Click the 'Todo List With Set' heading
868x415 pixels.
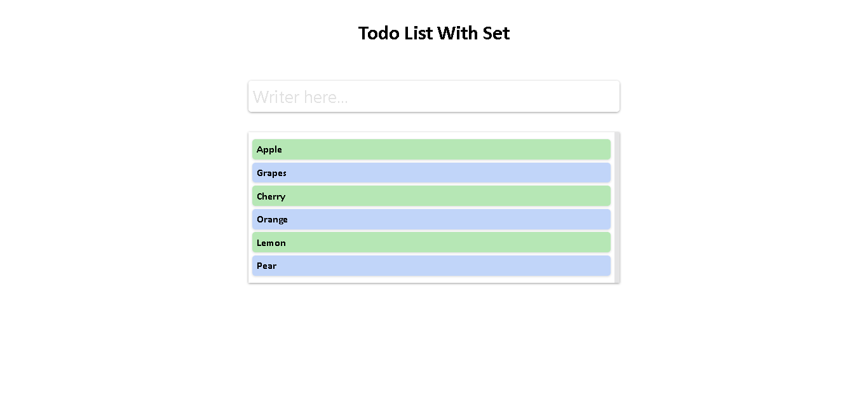click(x=434, y=32)
